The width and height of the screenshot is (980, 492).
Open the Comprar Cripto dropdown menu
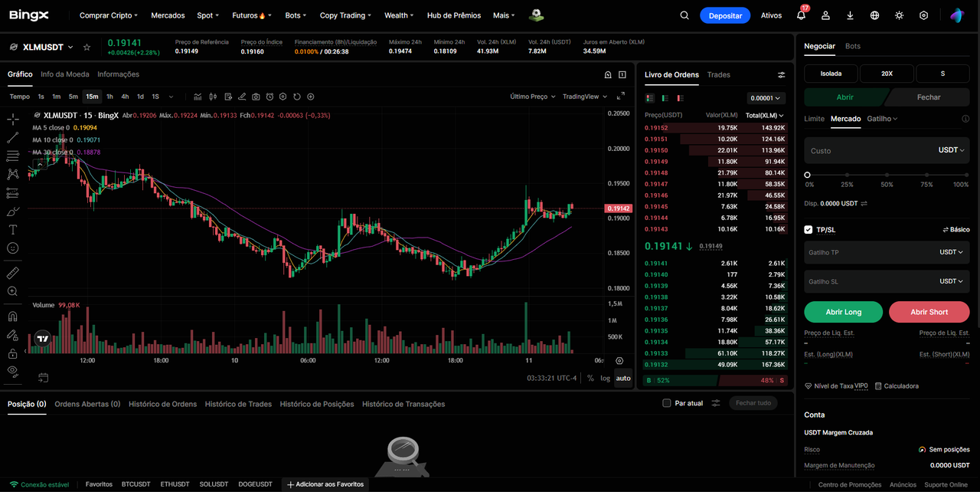pos(109,15)
